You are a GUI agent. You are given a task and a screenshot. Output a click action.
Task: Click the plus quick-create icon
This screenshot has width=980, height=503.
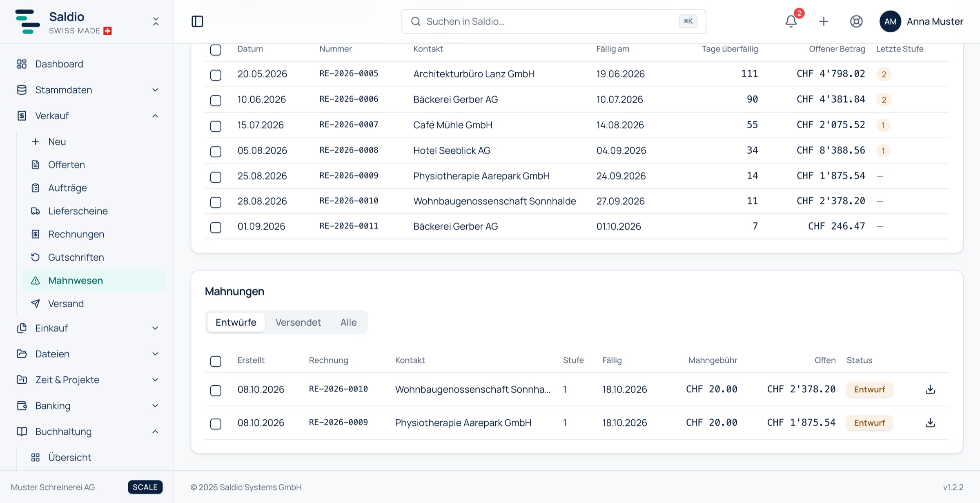824,21
